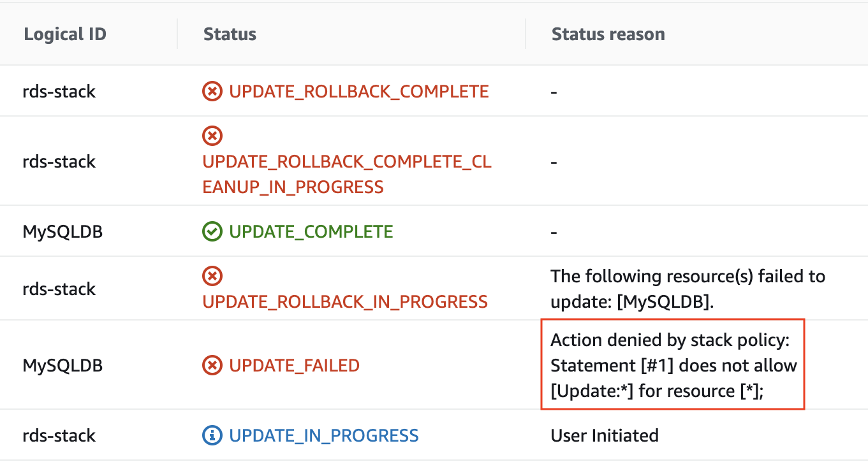
Task: Open the UPDATE_FAILED status link
Action: pyautogui.click(x=293, y=365)
